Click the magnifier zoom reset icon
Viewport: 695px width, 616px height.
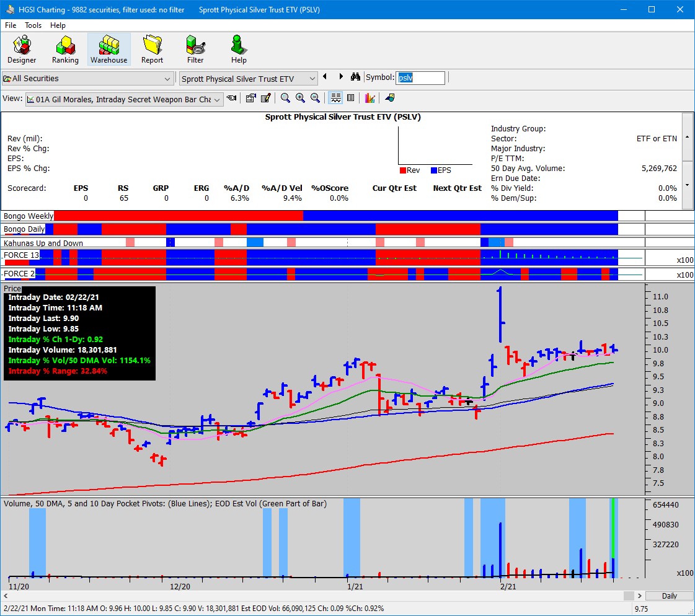pos(285,99)
